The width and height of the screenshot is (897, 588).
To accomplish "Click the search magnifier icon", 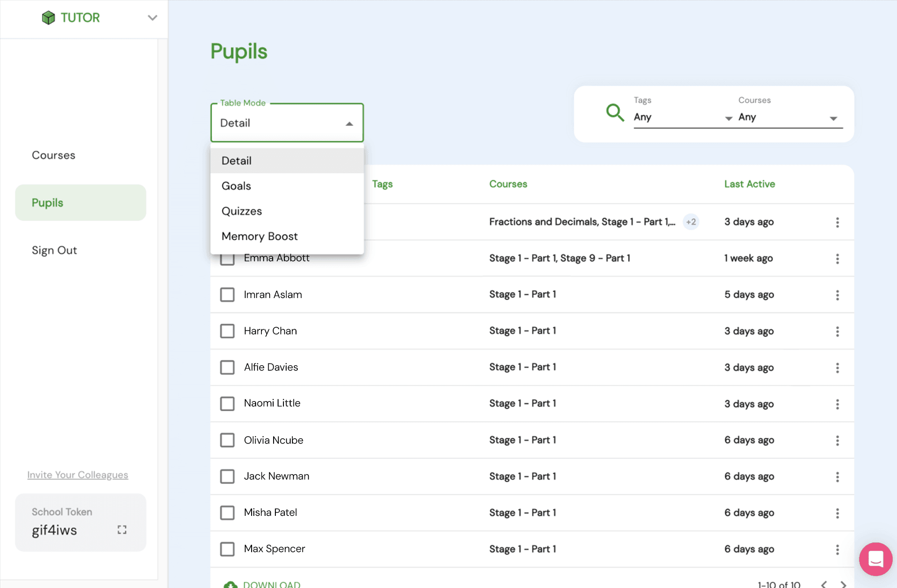I will (614, 112).
